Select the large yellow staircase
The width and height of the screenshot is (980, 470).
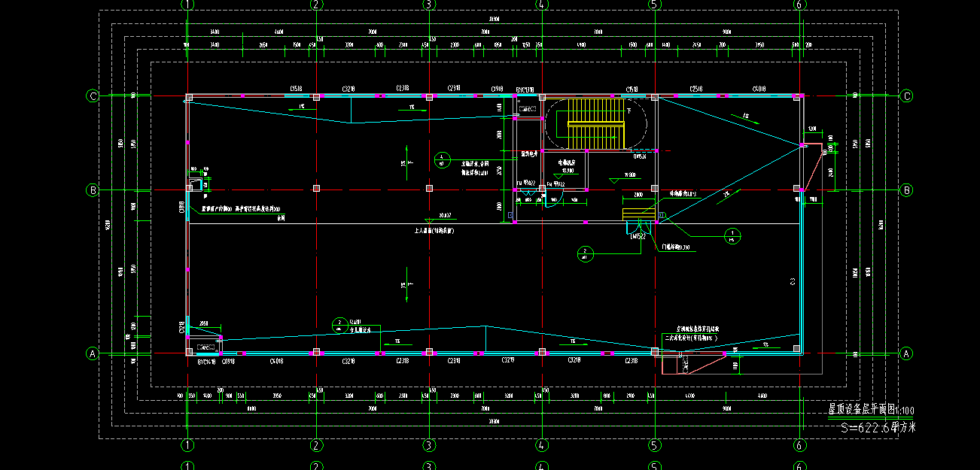(596, 124)
